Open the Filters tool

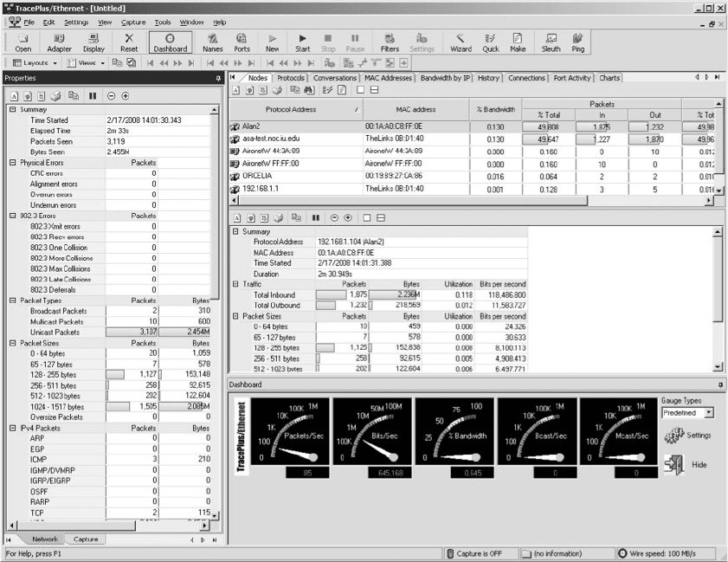coord(390,42)
